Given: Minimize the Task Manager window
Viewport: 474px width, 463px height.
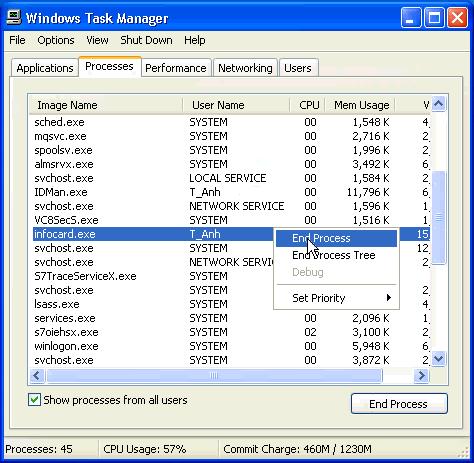Looking at the screenshot, I should pyautogui.click(x=410, y=17).
